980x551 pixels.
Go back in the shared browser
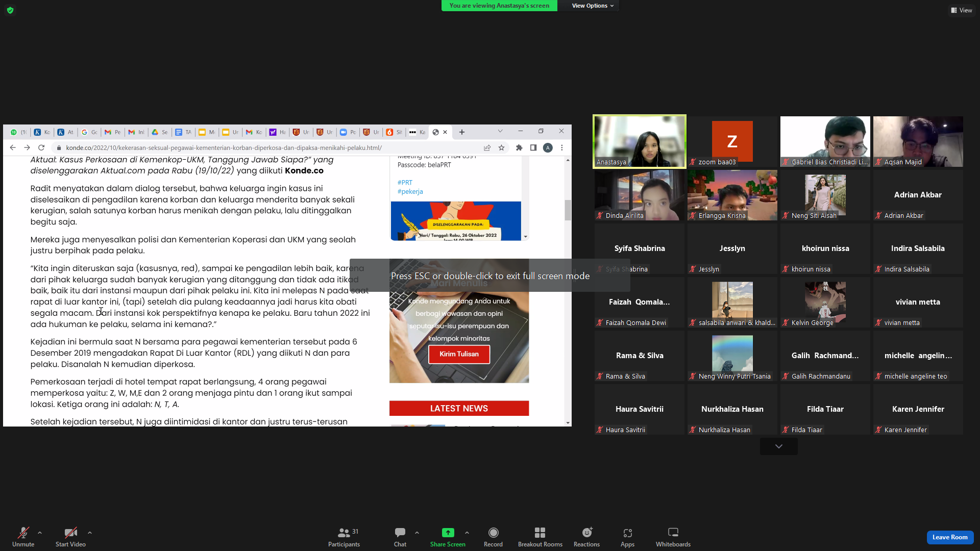pos(13,147)
